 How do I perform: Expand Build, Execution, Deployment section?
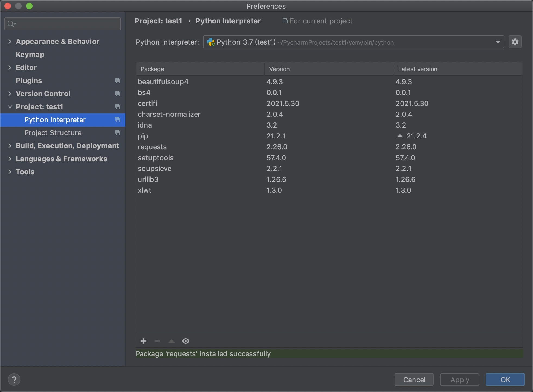click(x=10, y=146)
